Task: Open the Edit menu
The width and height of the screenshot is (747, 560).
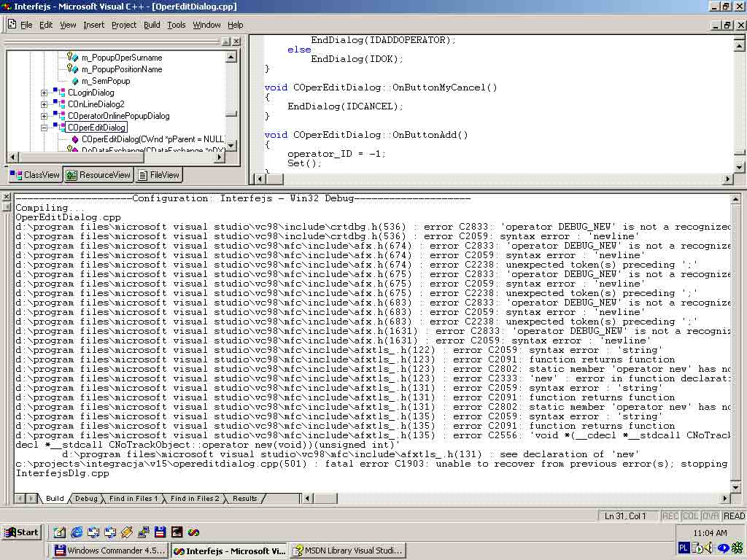Action: pos(46,25)
